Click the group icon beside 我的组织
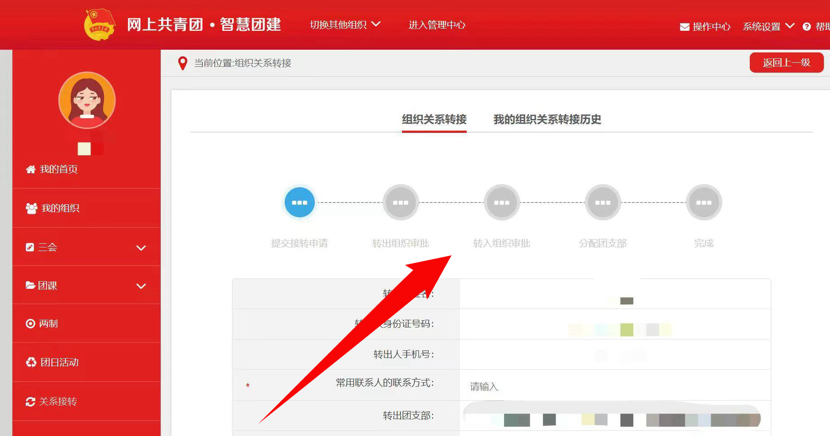The image size is (830, 436). pyautogui.click(x=31, y=209)
